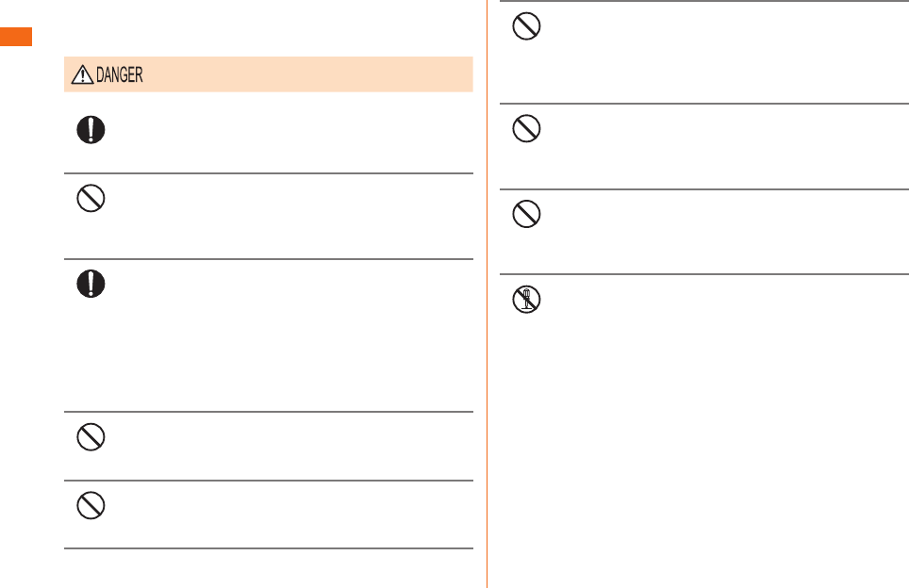Click the topmost prohibition icon in right column

[526, 26]
